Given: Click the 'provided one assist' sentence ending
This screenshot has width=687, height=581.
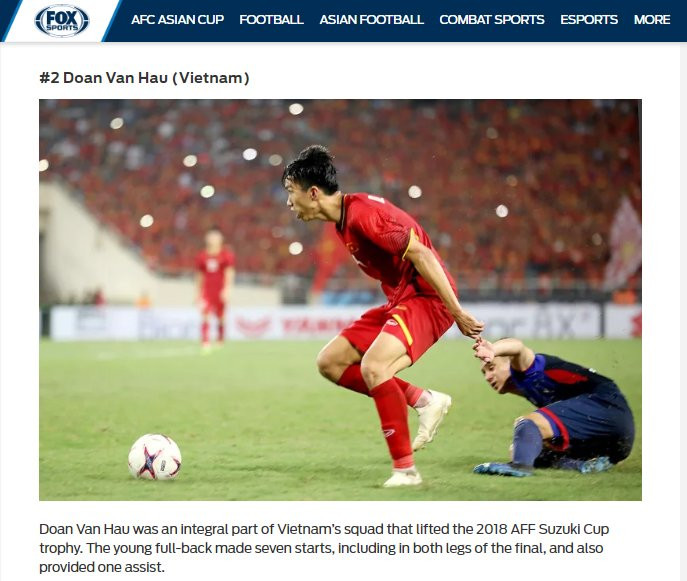Looking at the screenshot, I should (x=102, y=567).
